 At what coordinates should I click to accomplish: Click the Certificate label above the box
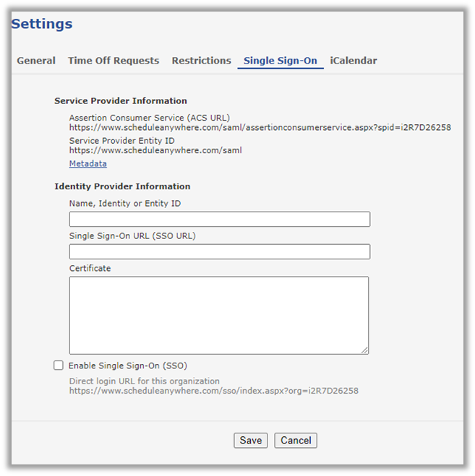pos(90,269)
